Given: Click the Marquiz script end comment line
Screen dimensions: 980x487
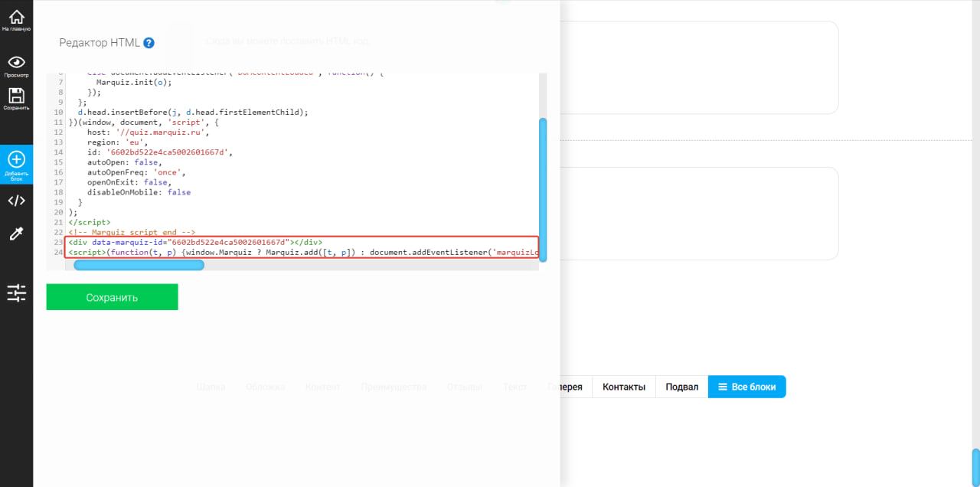Looking at the screenshot, I should click(132, 232).
